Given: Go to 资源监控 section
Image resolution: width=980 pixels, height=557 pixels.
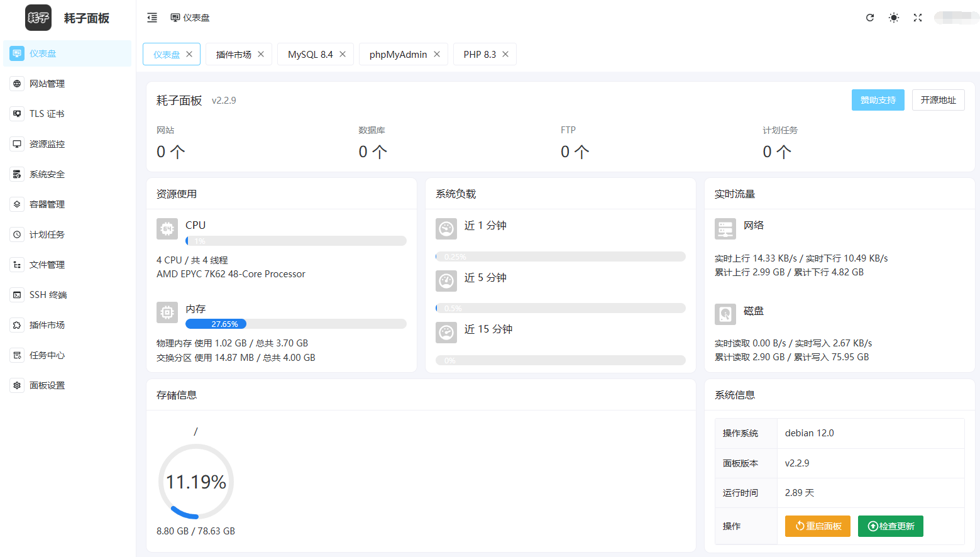Looking at the screenshot, I should tap(47, 144).
